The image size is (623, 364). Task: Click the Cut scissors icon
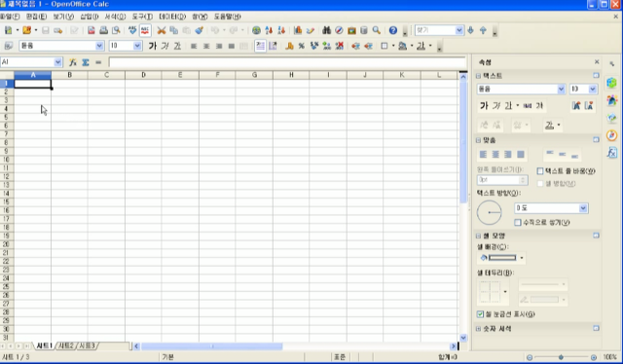161,30
